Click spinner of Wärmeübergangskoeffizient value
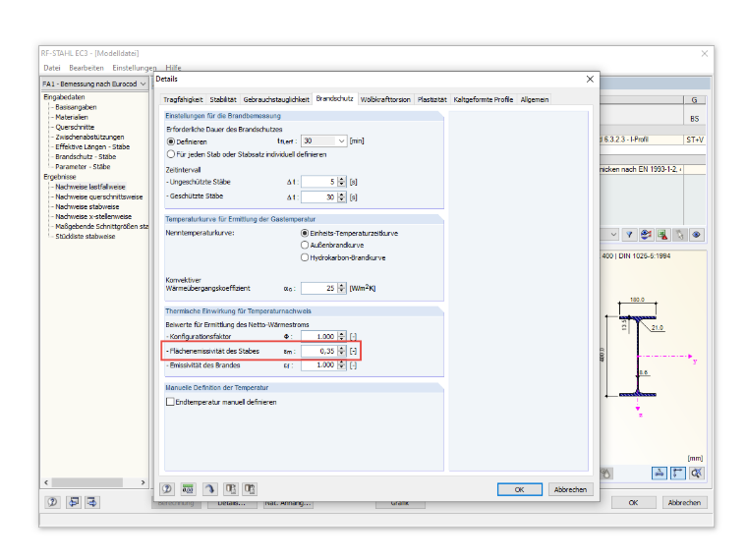 [342, 288]
